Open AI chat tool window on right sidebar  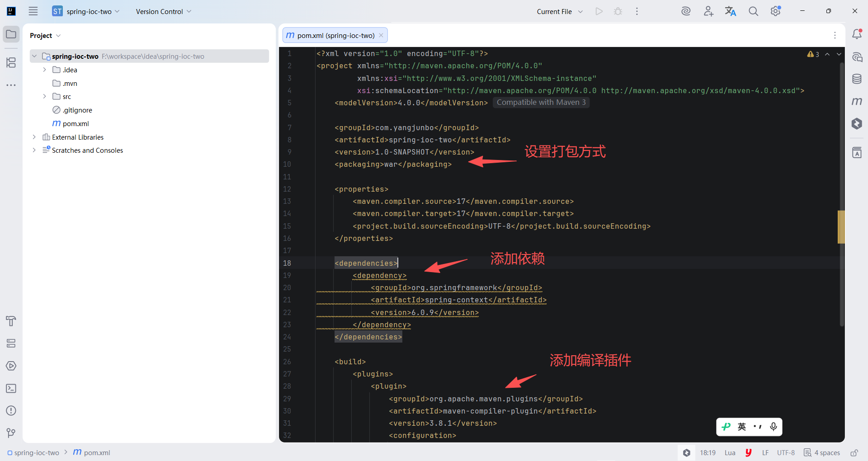click(x=857, y=57)
